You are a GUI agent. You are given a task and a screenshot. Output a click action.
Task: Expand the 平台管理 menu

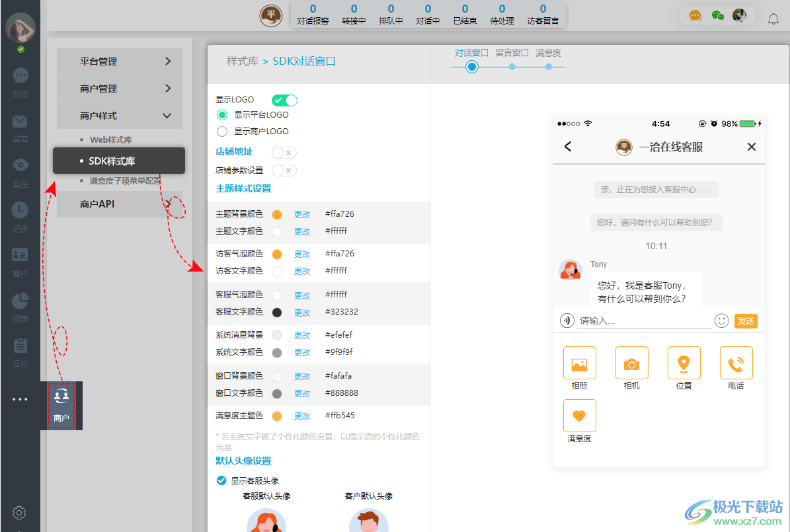pos(119,61)
